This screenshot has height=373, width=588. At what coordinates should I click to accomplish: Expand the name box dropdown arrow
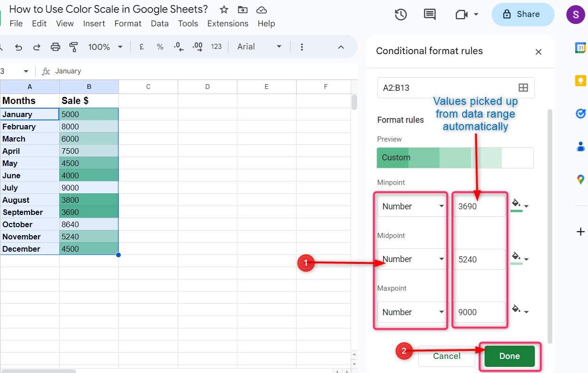[26, 71]
